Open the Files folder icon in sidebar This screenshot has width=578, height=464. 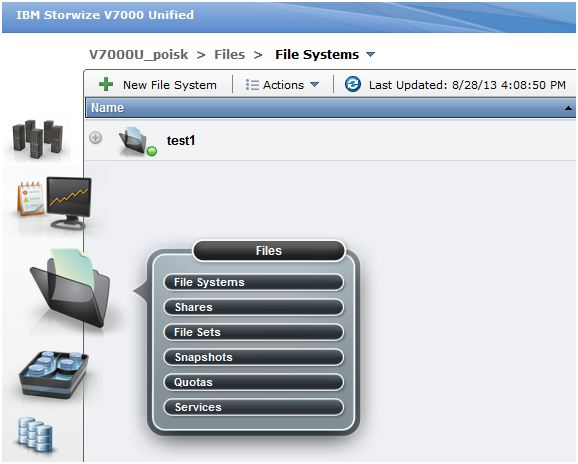pos(70,289)
